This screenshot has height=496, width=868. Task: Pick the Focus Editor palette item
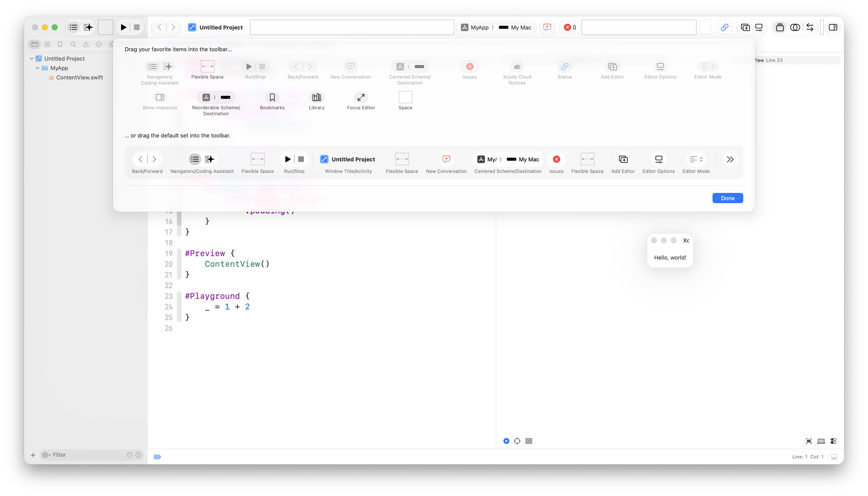point(361,101)
